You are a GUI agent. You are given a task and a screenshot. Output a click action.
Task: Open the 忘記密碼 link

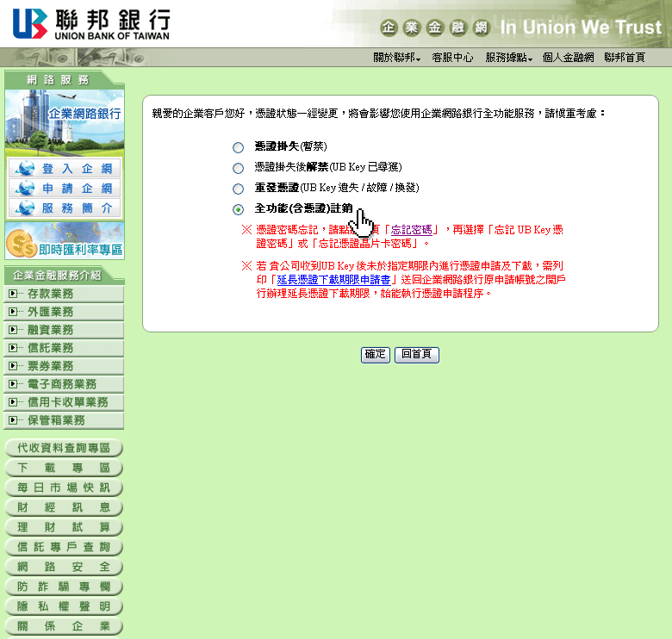412,230
